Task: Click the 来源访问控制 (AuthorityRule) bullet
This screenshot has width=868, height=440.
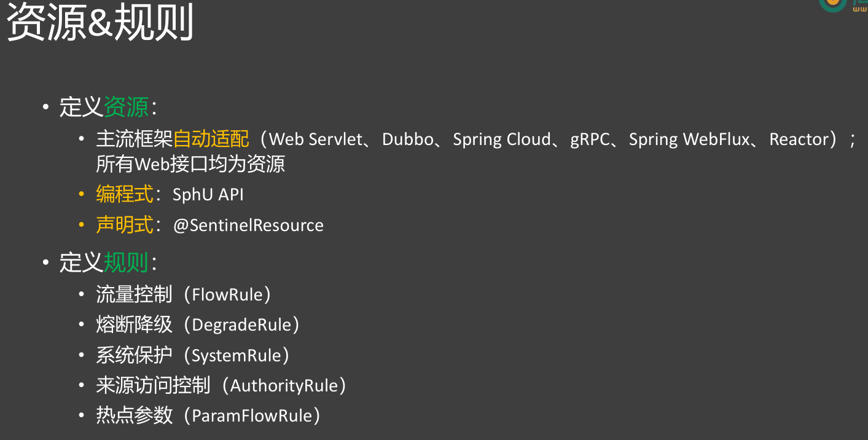Action: 221,386
